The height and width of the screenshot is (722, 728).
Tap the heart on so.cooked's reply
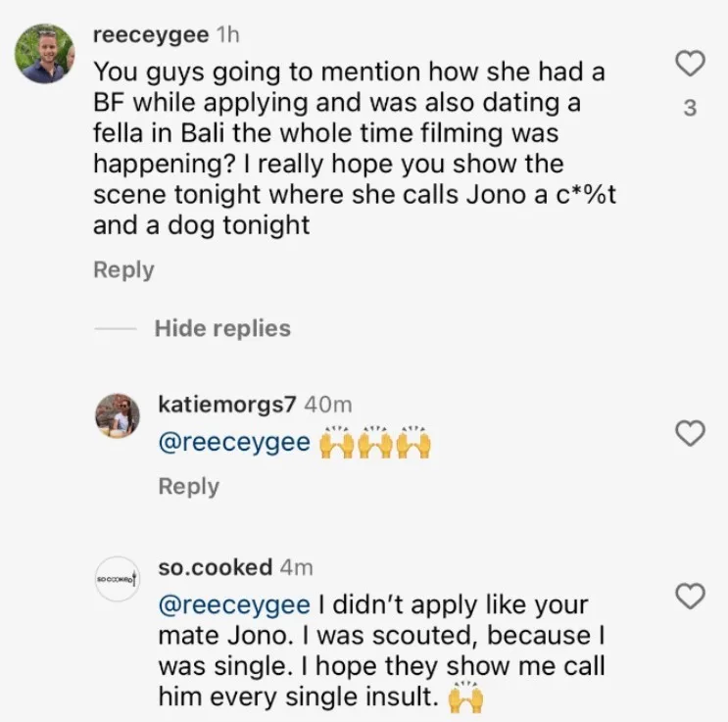pos(691,595)
